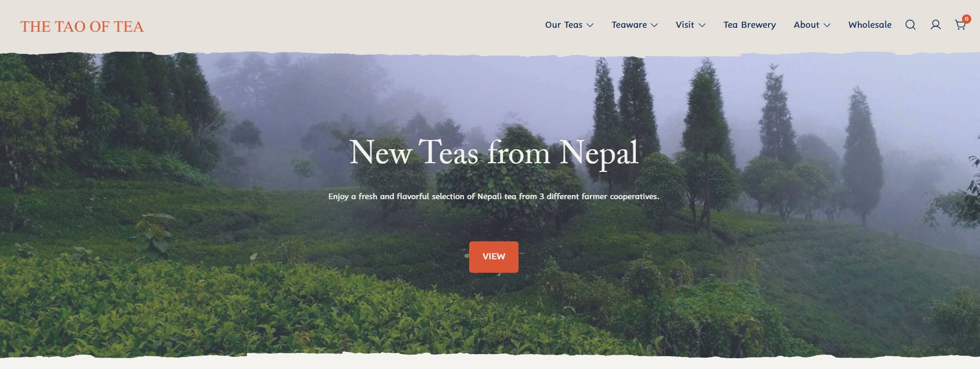Select the Teaware menu label
Screen dimensions: 980x369
coord(629,25)
